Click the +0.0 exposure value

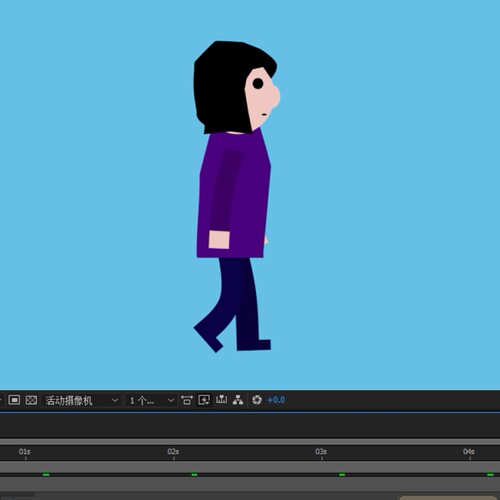coord(276,400)
